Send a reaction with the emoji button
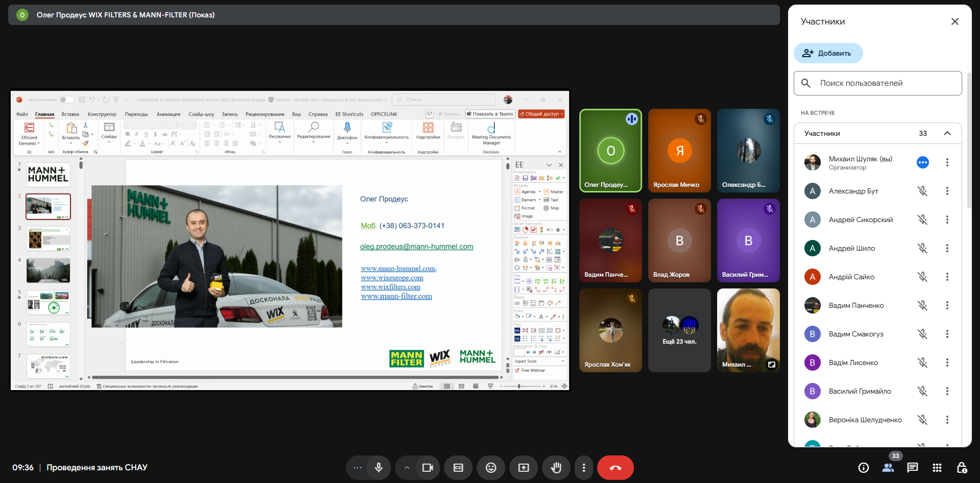 pos(491,468)
